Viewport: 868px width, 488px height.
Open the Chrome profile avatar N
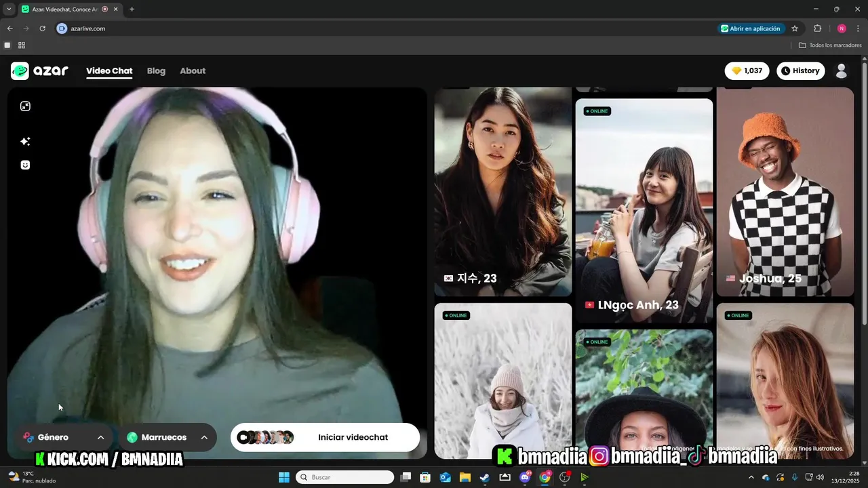pos(842,28)
